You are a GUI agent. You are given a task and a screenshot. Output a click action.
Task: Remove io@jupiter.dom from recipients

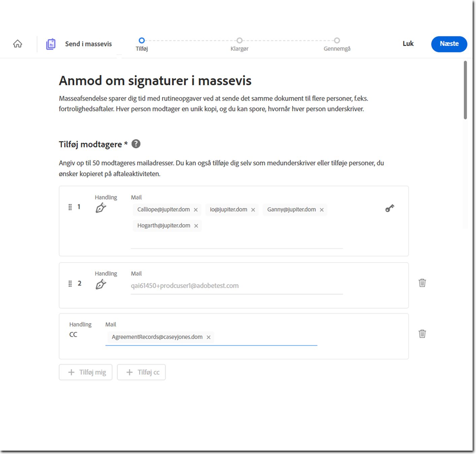253,210
